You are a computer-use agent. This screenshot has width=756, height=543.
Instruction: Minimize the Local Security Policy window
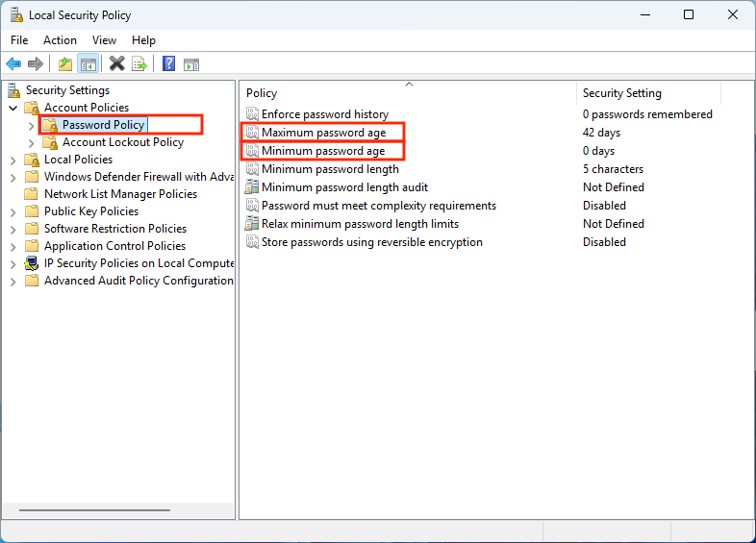tap(645, 15)
